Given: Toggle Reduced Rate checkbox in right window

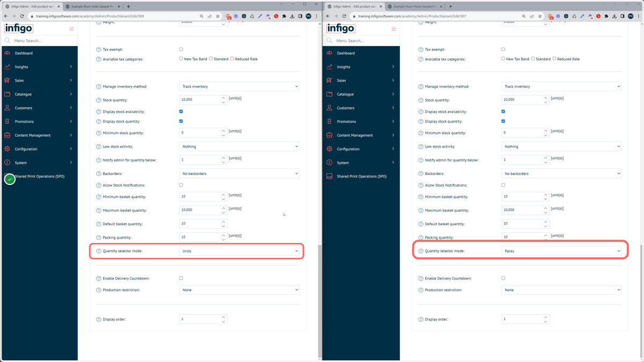Looking at the screenshot, I should pyautogui.click(x=554, y=58).
